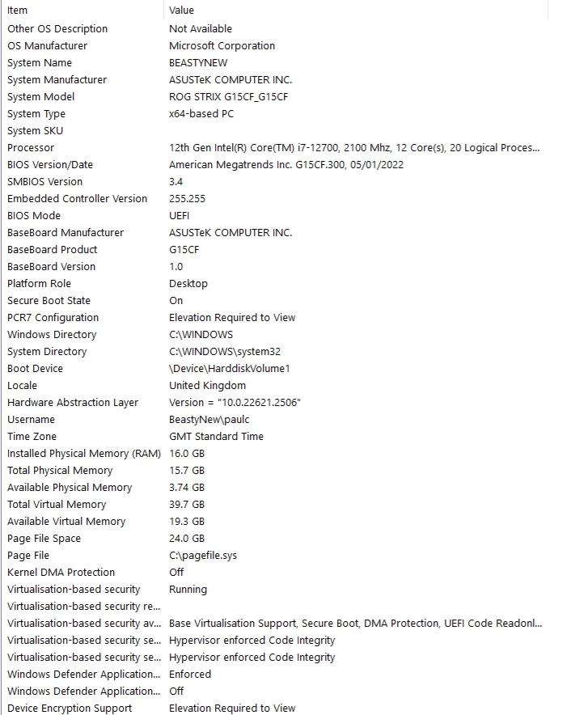Click the 12th Gen Intel Core i7-12700 value

tap(354, 148)
